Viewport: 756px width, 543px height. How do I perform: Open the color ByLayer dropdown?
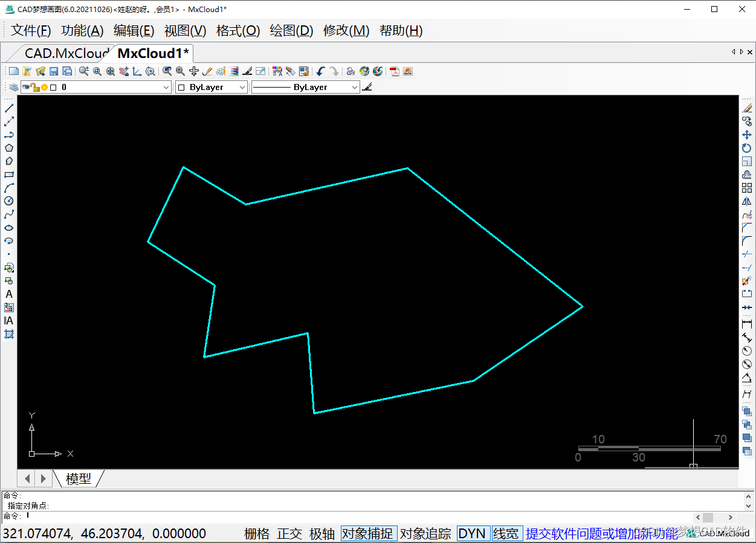pyautogui.click(x=242, y=87)
